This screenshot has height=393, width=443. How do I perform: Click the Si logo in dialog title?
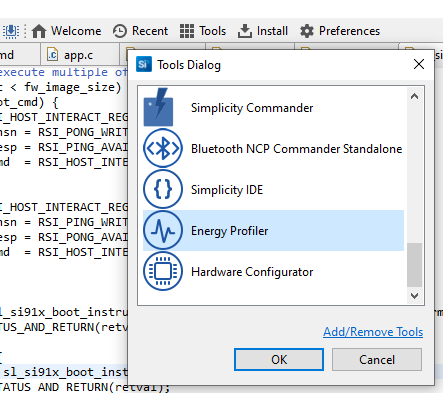(x=144, y=64)
